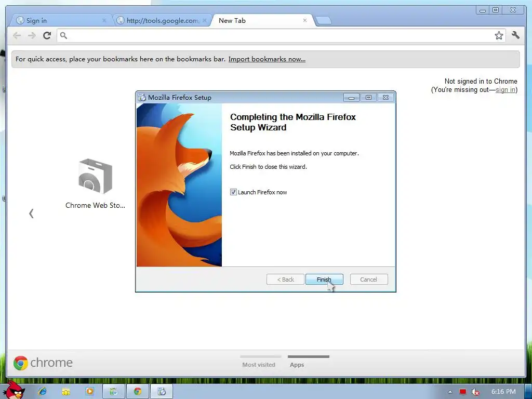Click the sign in link in Chrome
The width and height of the screenshot is (532, 399).
[x=506, y=89]
